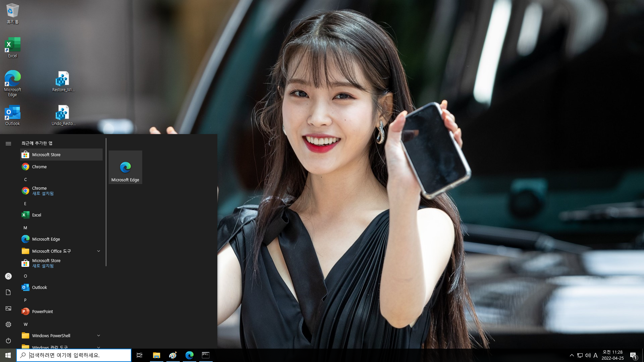The image size is (644, 362).
Task: Expand the Windows PowerShell folder
Action: point(61,336)
